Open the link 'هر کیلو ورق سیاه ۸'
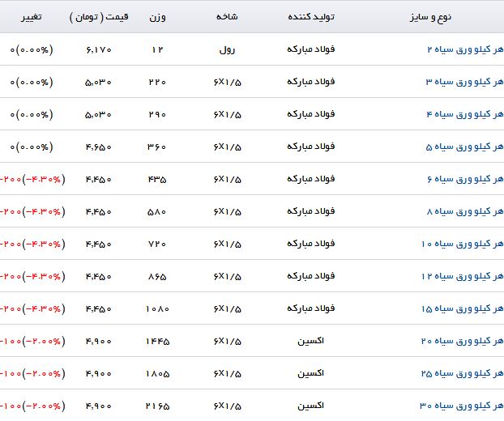 coord(465,211)
